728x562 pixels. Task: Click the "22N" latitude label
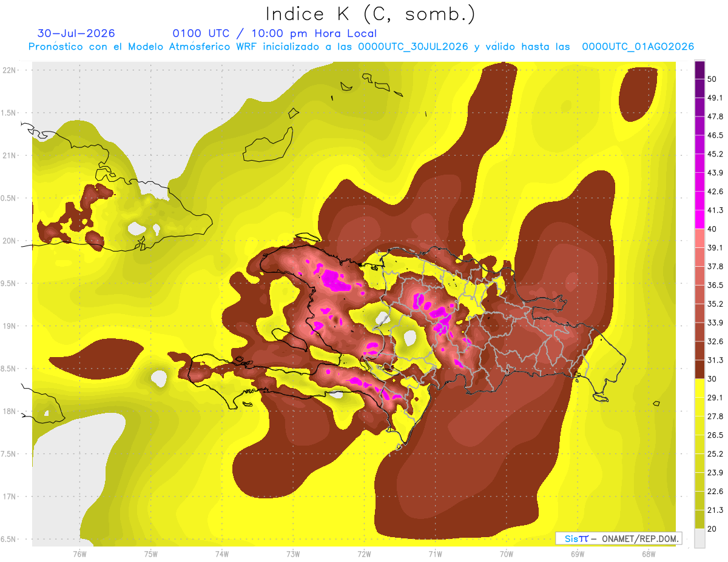click(10, 70)
